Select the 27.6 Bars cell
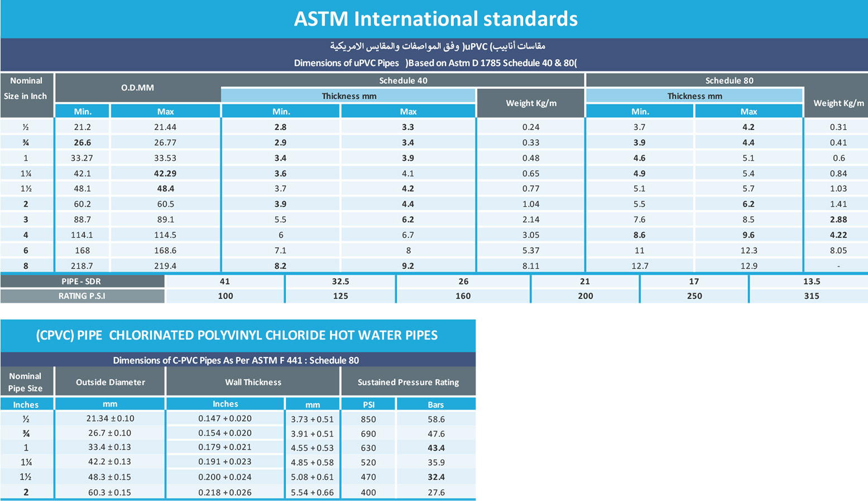The image size is (868, 501). tap(436, 492)
